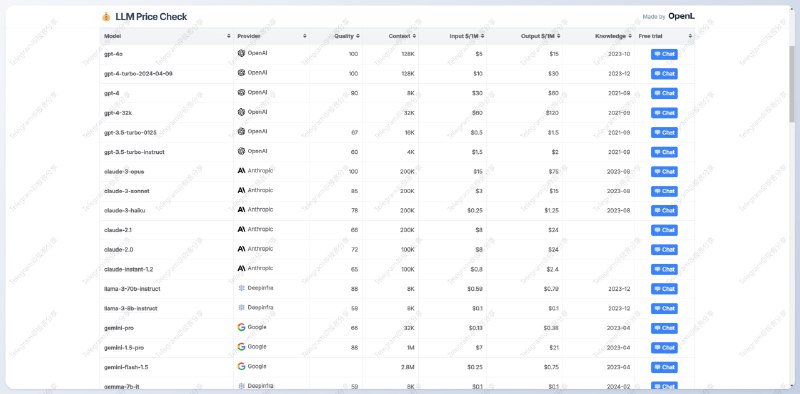Click the Anthropic icon in claude-3-sonnet row
Image resolution: width=800 pixels, height=394 pixels.
coord(241,190)
